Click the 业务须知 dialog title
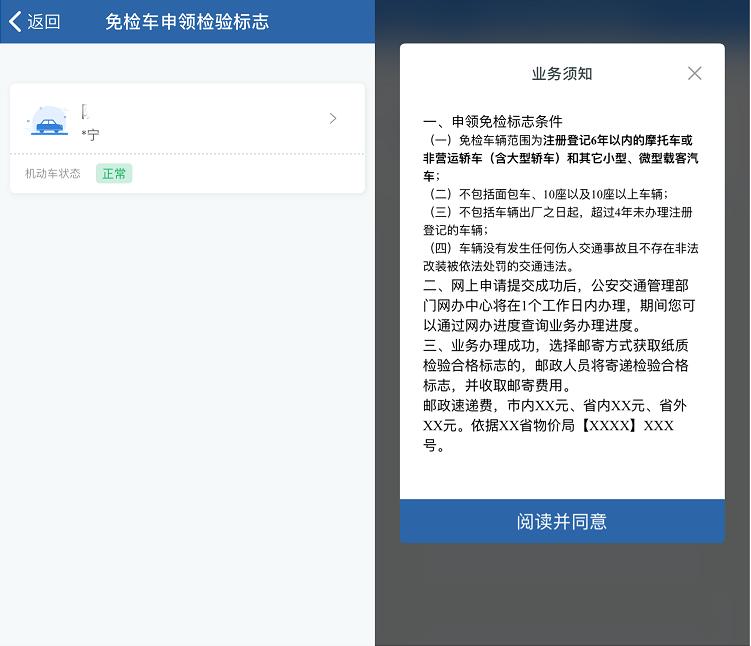751x646 pixels. [562, 74]
